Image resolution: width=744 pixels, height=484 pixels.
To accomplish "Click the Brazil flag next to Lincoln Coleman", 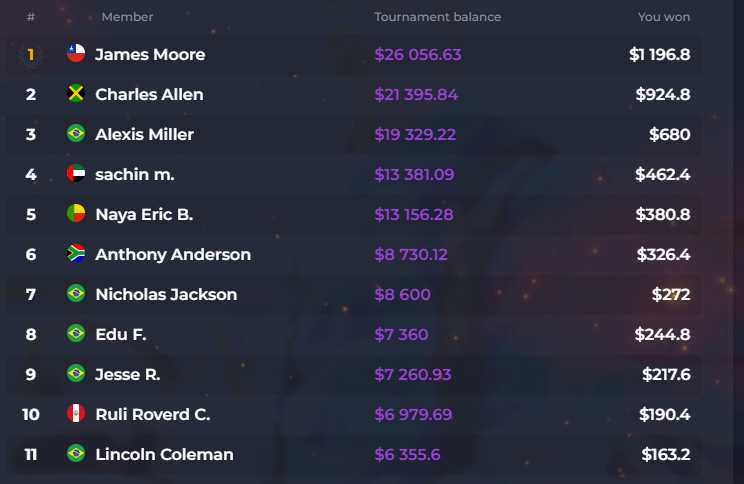I will click(x=76, y=454).
